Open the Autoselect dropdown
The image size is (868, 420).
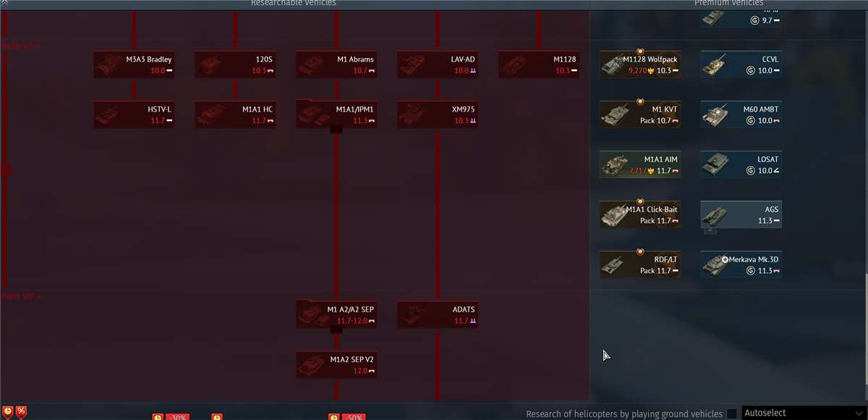tap(803, 413)
